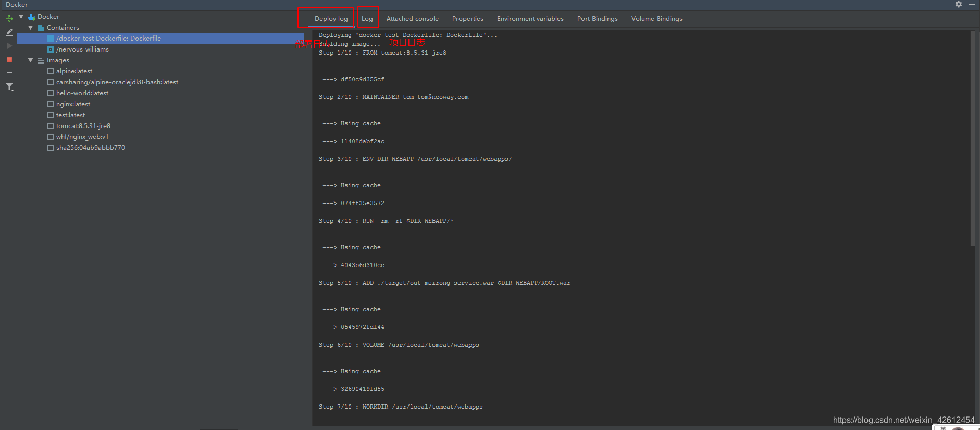
Task: Click the grayed Start container play icon
Action: tap(9, 46)
